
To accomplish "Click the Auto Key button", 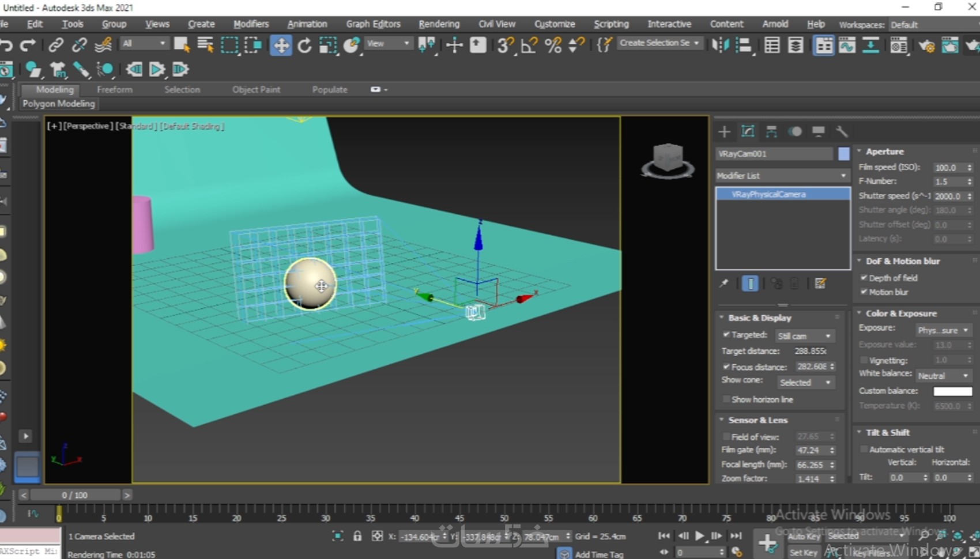I will pyautogui.click(x=804, y=537).
